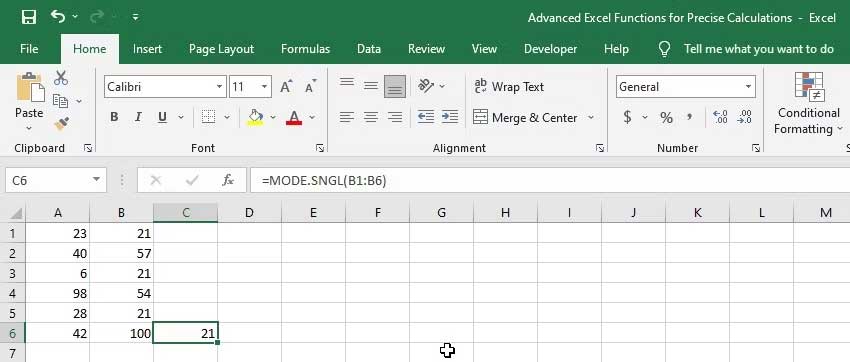
Task: Select Middle Align icon
Action: (x=371, y=85)
